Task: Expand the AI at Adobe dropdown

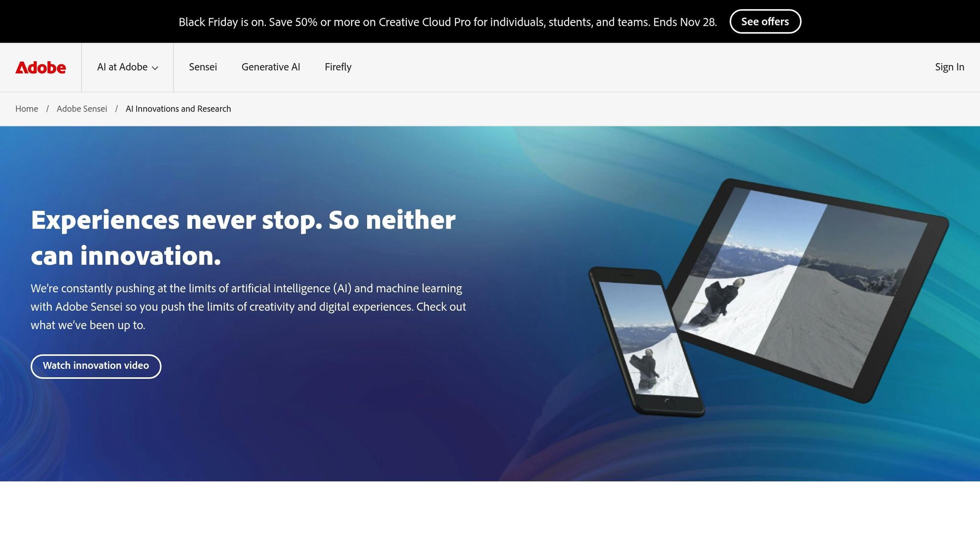Action: tap(127, 67)
